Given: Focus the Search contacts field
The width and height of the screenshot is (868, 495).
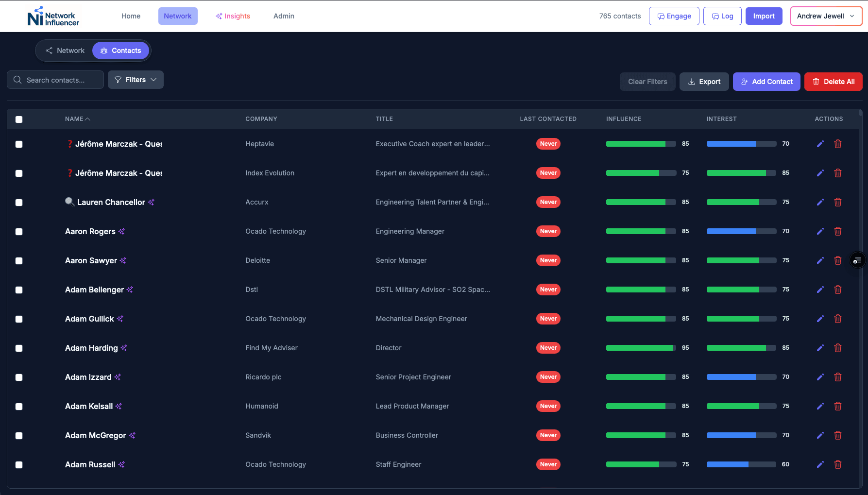Looking at the screenshot, I should pos(55,80).
